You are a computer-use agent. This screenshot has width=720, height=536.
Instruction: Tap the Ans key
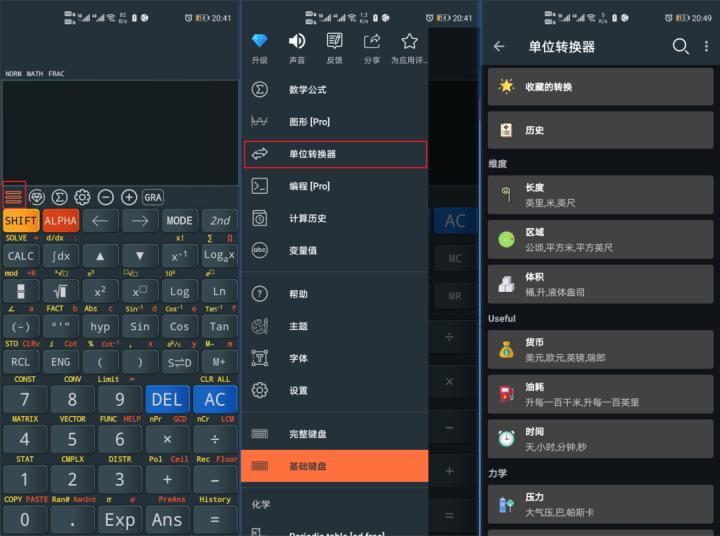pos(167,520)
